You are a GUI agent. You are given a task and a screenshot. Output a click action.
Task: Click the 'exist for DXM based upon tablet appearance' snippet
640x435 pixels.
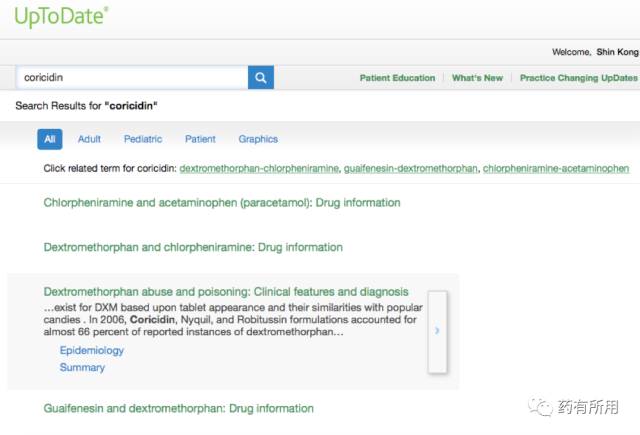[233, 320]
